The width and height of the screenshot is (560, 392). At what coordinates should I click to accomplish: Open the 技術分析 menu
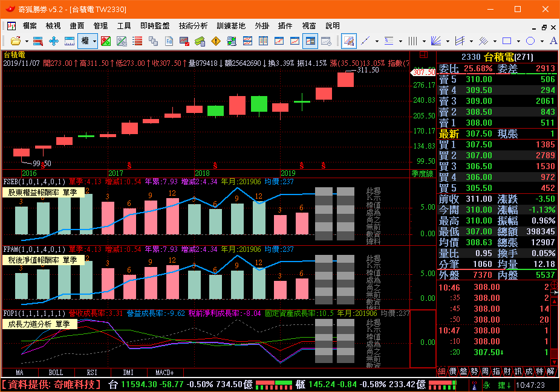coord(193,26)
